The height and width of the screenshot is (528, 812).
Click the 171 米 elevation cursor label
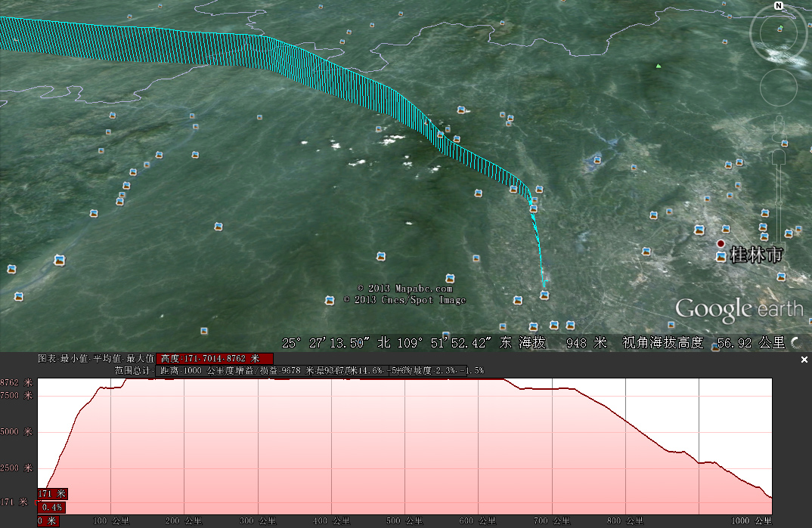[x=52, y=494]
